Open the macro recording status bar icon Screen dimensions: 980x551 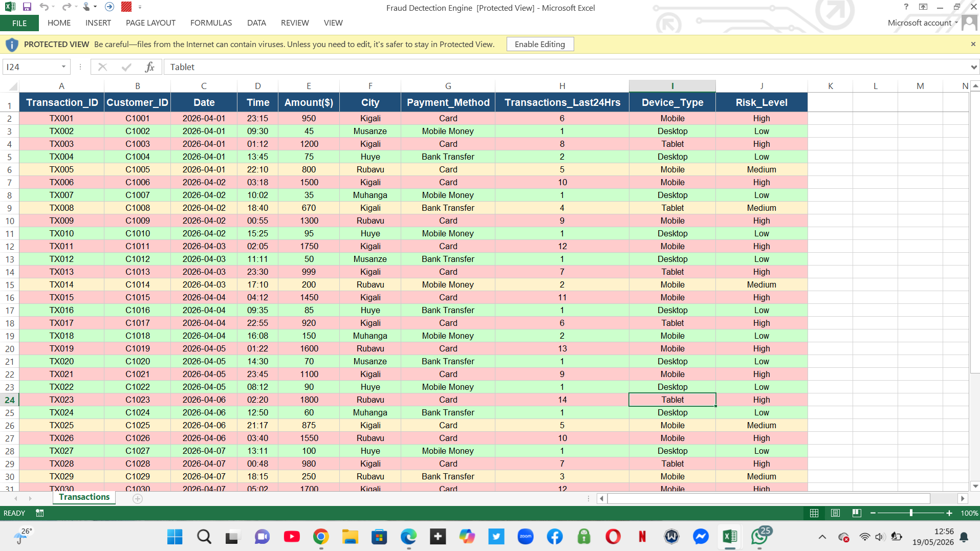point(40,513)
